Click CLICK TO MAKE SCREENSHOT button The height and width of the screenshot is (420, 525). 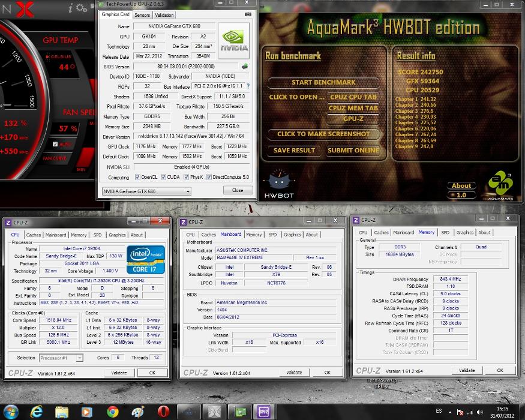tap(323, 134)
